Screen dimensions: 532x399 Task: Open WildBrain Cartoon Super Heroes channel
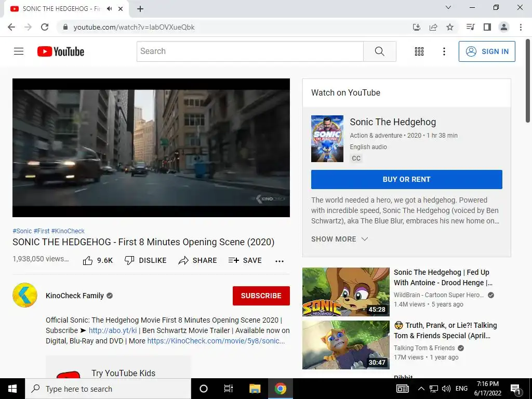[438, 295]
